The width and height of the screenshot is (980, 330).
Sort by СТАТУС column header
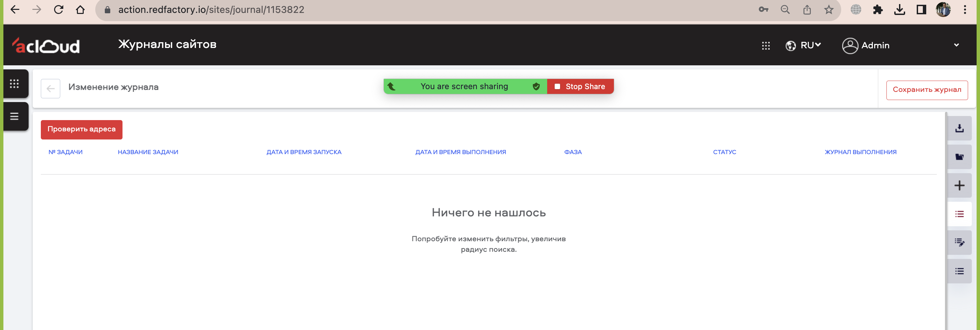tap(724, 152)
